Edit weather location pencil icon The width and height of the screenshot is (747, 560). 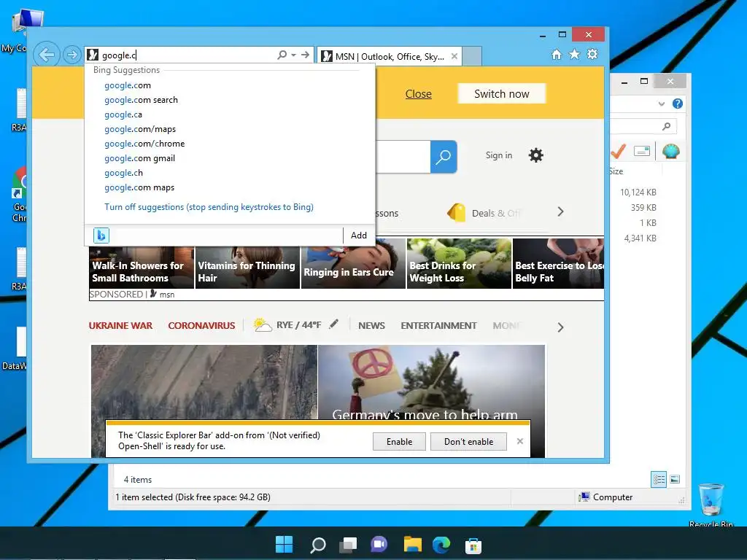[334, 324]
